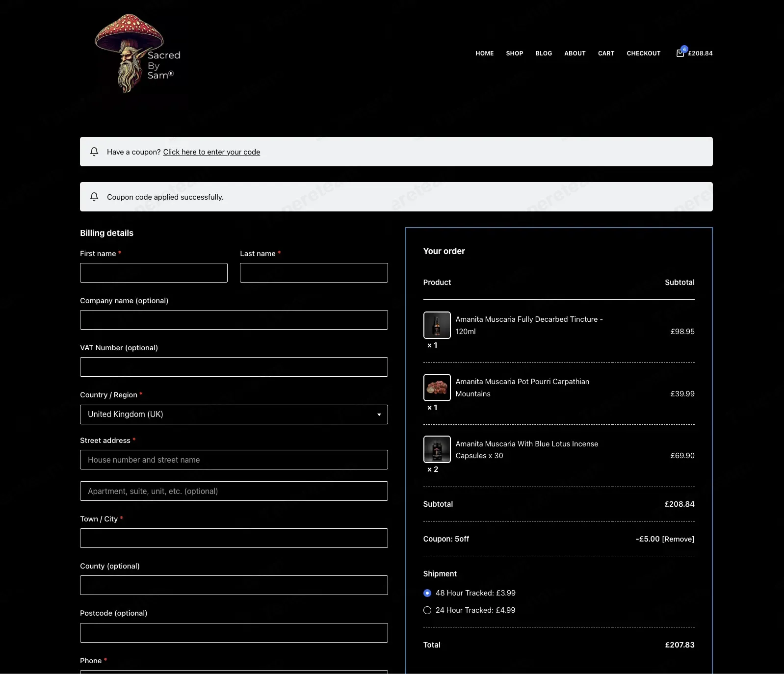Open the Country / Region dropdown
The height and width of the screenshot is (674, 784).
(x=234, y=415)
